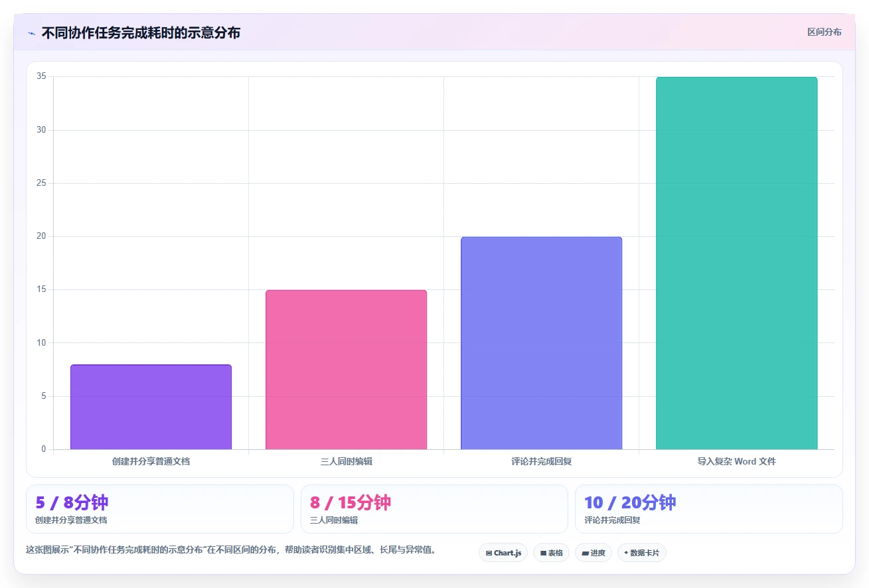Select the 数据卡片 tag
This screenshot has height=588, width=869.
click(x=642, y=553)
